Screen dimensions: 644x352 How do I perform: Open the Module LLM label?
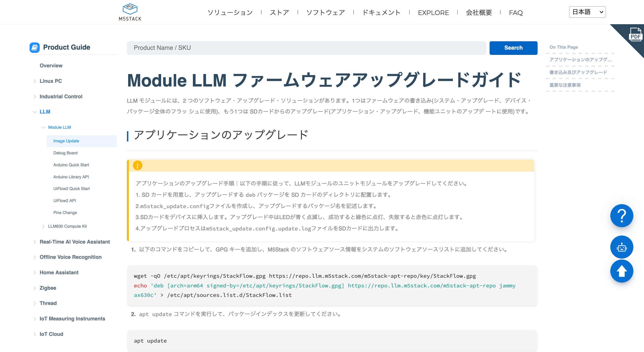59,127
